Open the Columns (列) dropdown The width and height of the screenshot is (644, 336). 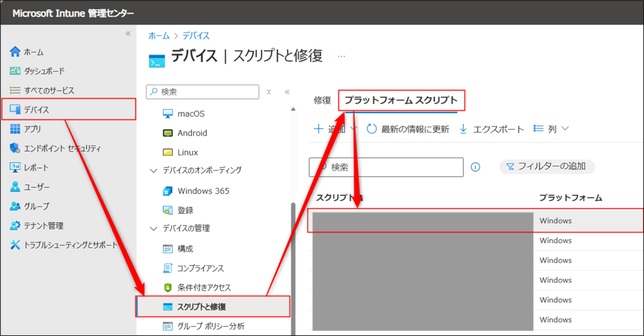551,129
